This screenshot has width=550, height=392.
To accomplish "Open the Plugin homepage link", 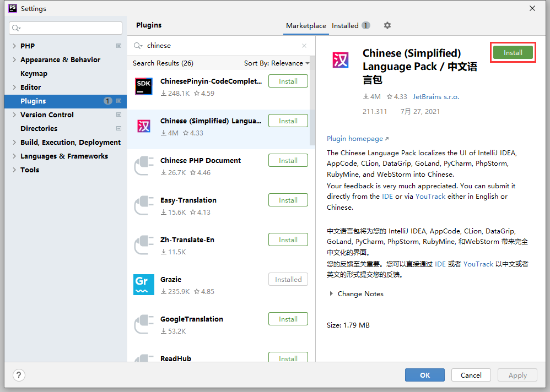I will click(358, 139).
